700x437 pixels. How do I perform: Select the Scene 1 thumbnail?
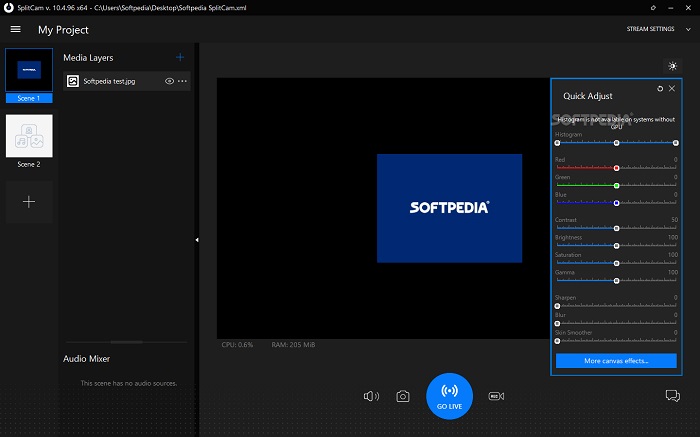tap(29, 70)
